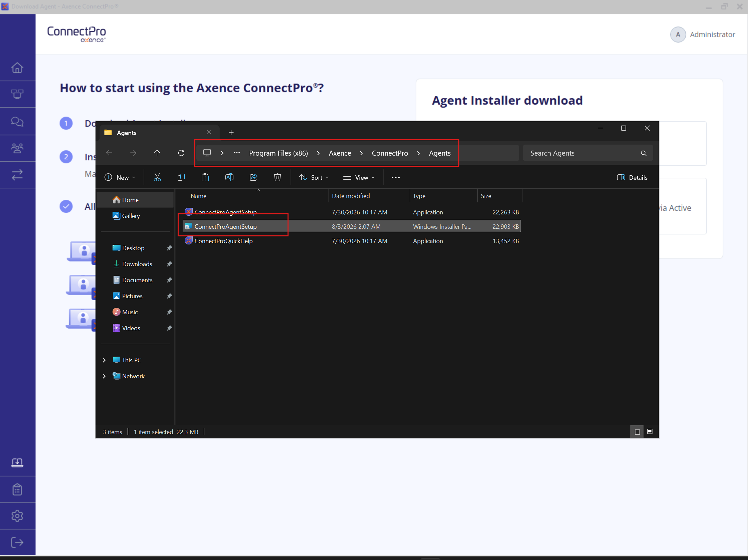Add a new Explorer tab
This screenshot has width=748, height=560.
231,133
